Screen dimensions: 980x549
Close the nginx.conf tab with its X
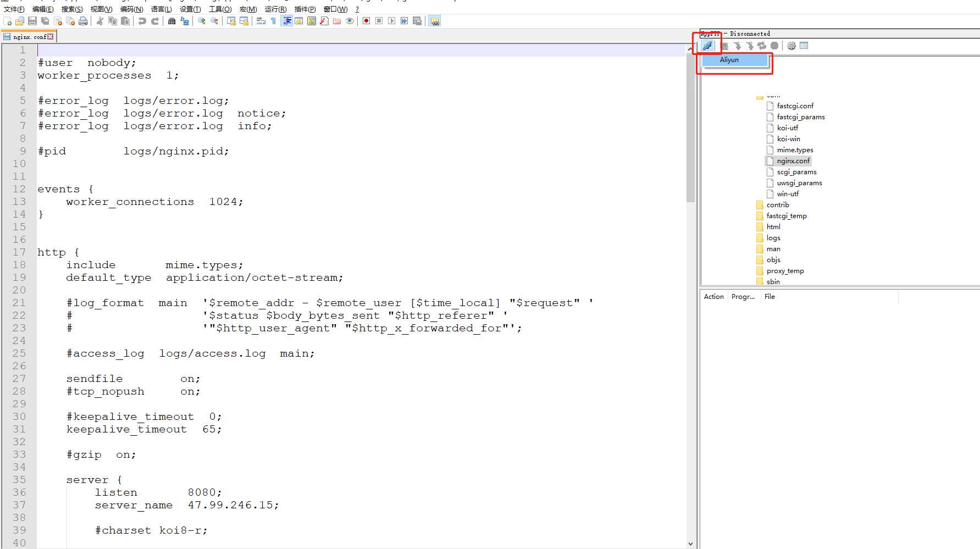[51, 37]
